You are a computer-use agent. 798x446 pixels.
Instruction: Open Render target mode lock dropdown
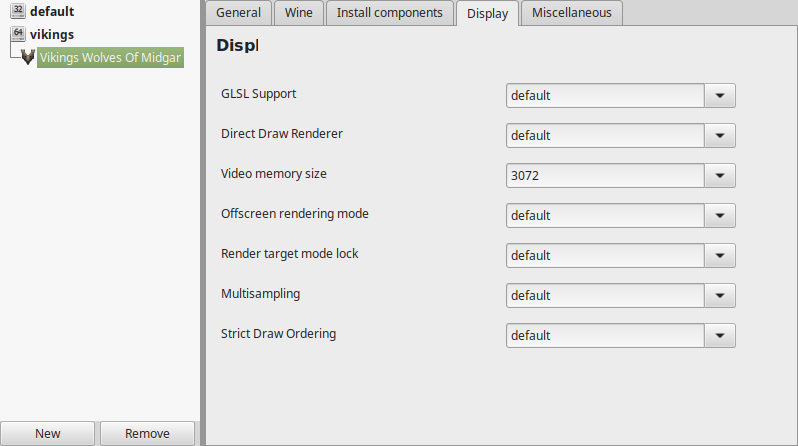click(x=720, y=256)
